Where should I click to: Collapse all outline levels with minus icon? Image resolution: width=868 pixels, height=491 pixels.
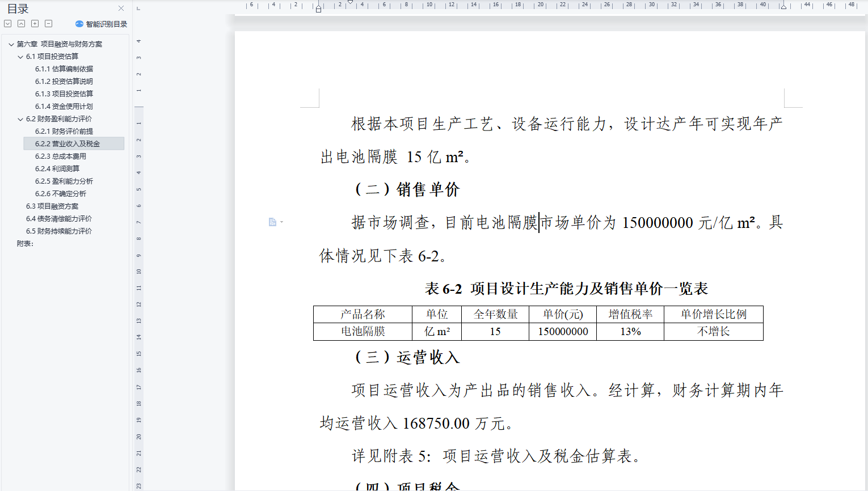48,23
